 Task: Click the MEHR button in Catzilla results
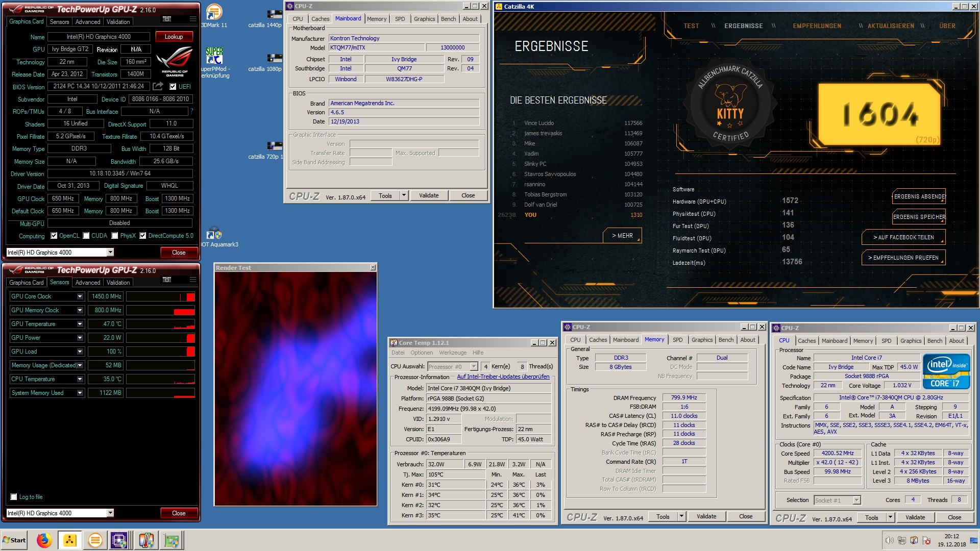(x=622, y=236)
